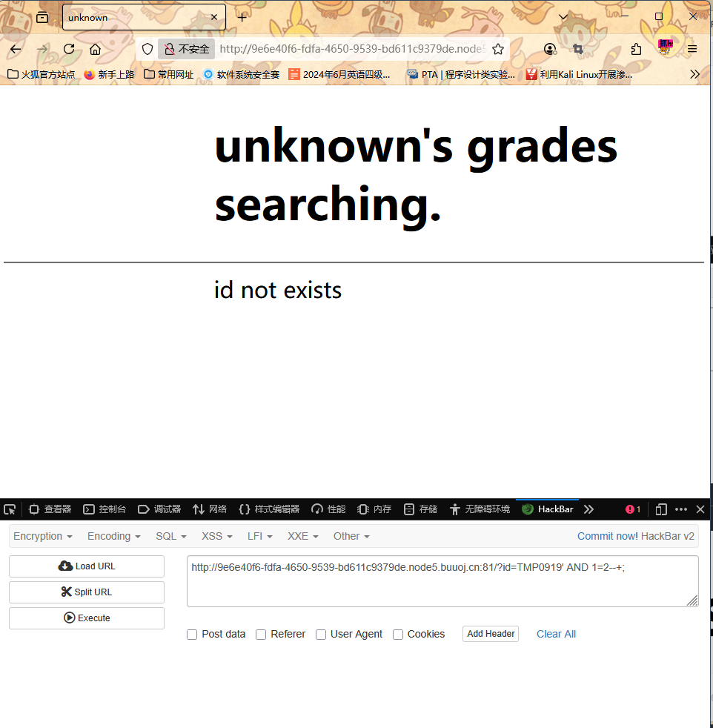Reload the current page

coord(69,49)
